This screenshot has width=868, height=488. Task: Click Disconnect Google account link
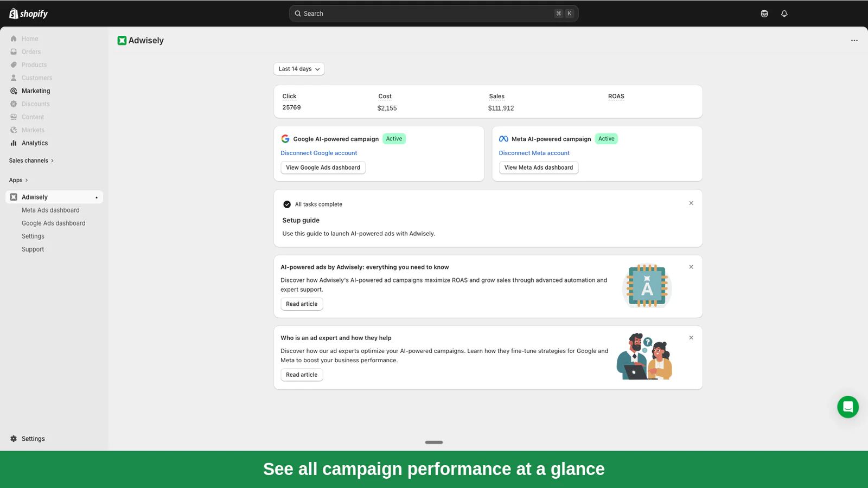[x=319, y=153]
